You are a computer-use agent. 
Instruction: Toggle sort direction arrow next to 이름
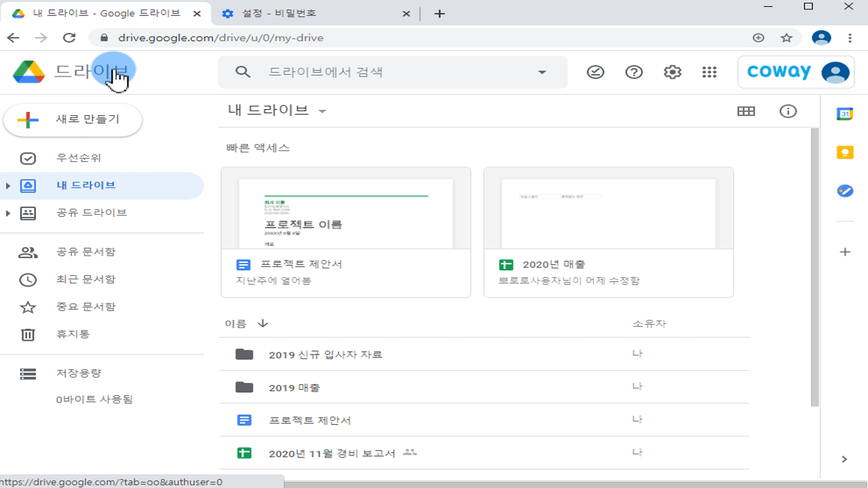click(x=263, y=323)
